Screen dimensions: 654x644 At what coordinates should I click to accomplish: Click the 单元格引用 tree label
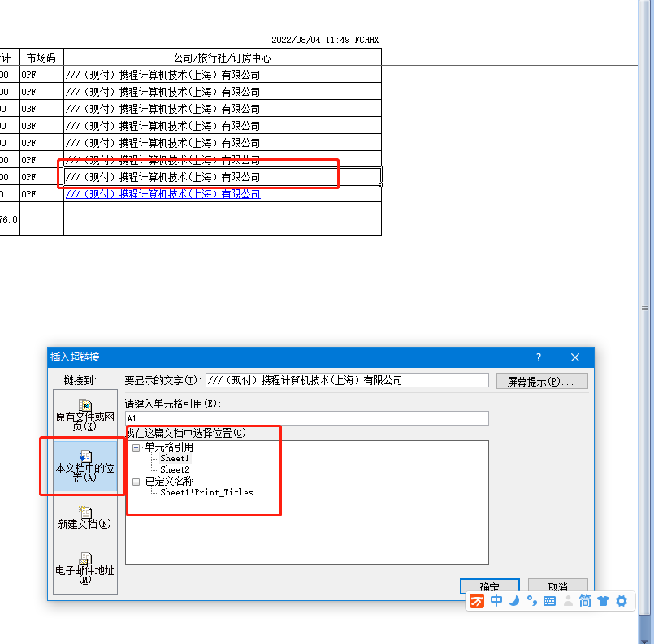(x=169, y=447)
